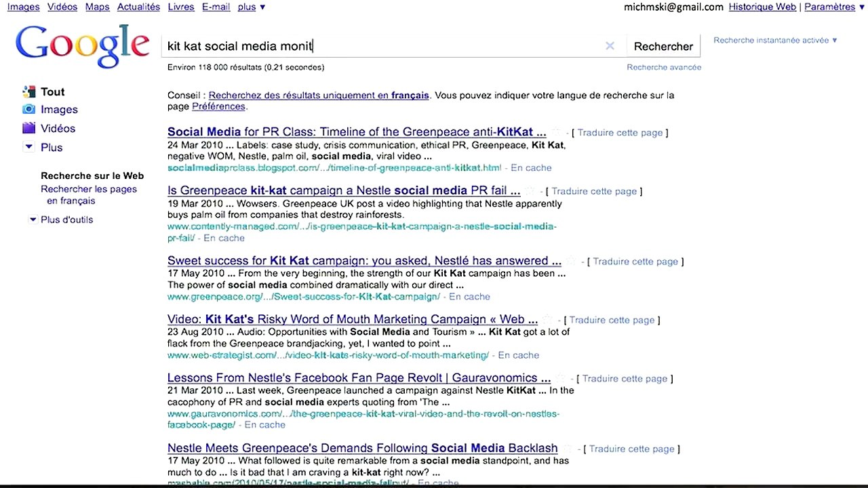This screenshot has height=488, width=868.
Task: Click the Google logo
Action: [x=82, y=45]
